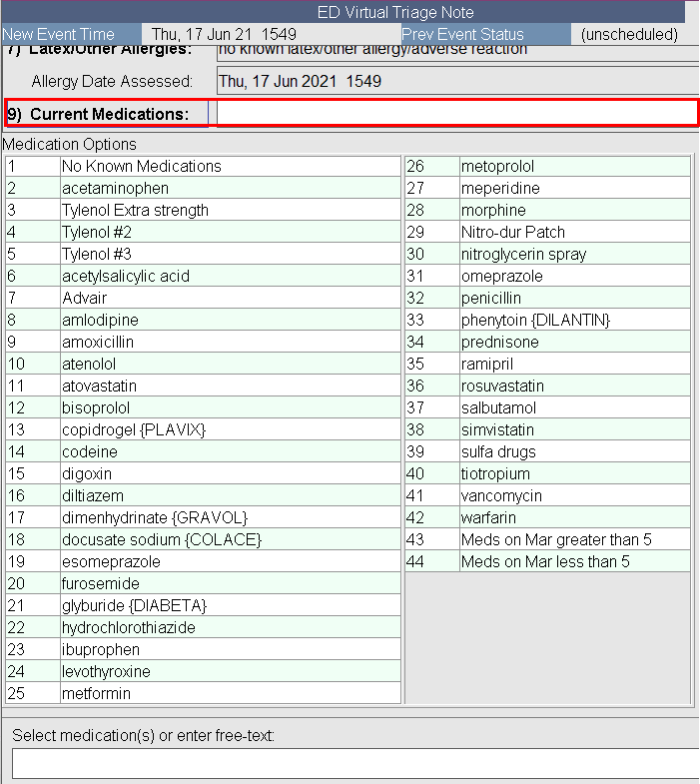Screen dimensions: 700x784
Task: Select 'docusate sodium {COLACE}' option
Action: [x=203, y=540]
